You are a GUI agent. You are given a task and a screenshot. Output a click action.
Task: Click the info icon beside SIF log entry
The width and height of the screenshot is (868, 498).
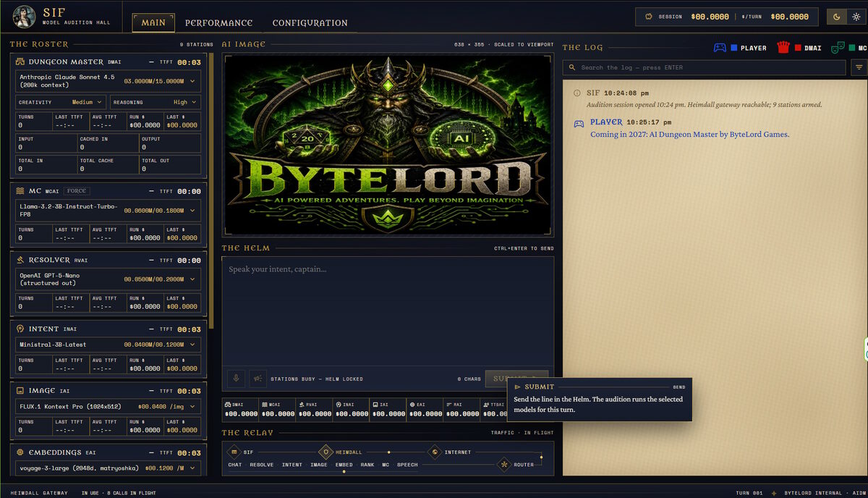577,93
